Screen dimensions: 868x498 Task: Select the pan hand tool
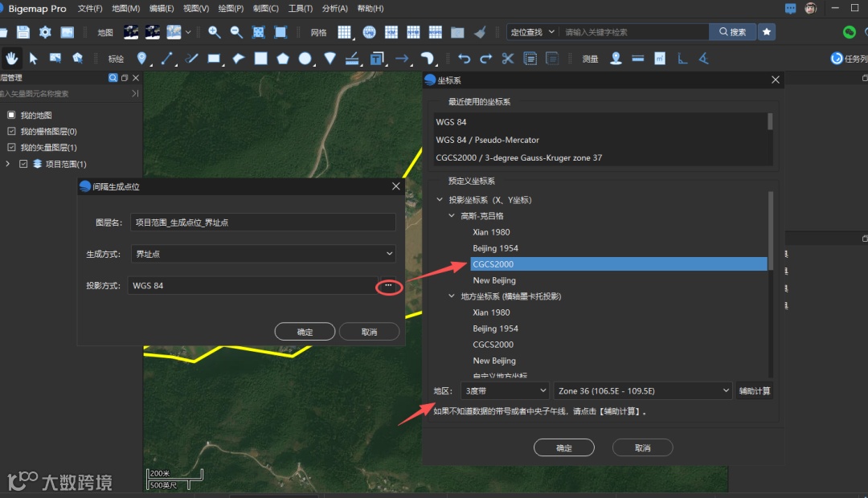click(11, 58)
